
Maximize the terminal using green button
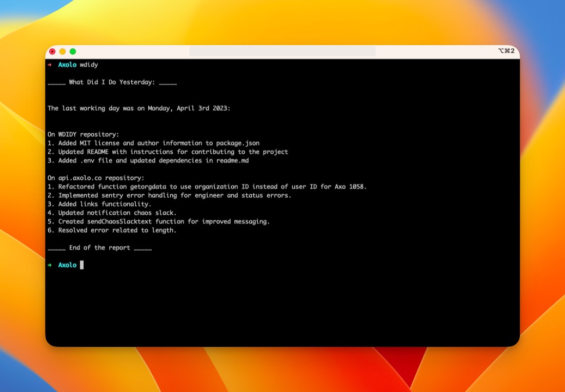tap(73, 52)
